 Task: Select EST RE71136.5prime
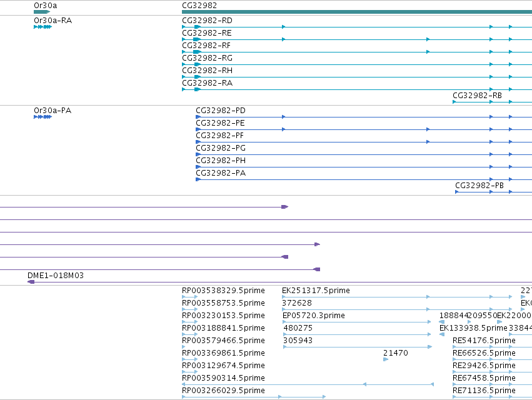point(484,391)
